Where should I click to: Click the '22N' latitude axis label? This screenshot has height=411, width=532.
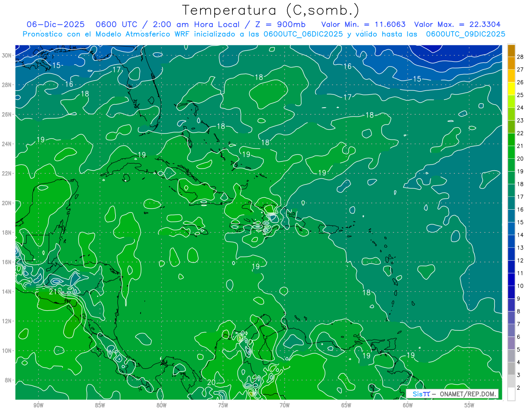pos(8,173)
